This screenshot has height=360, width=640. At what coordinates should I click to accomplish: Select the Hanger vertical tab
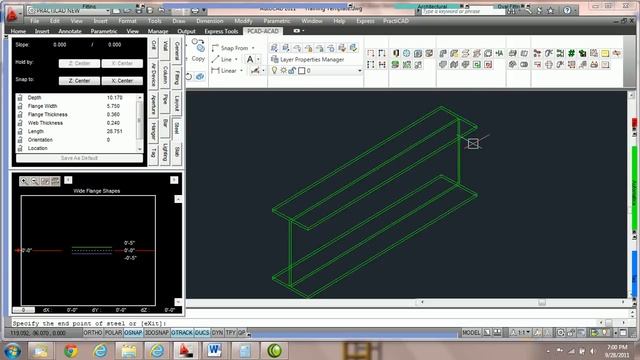[154, 131]
